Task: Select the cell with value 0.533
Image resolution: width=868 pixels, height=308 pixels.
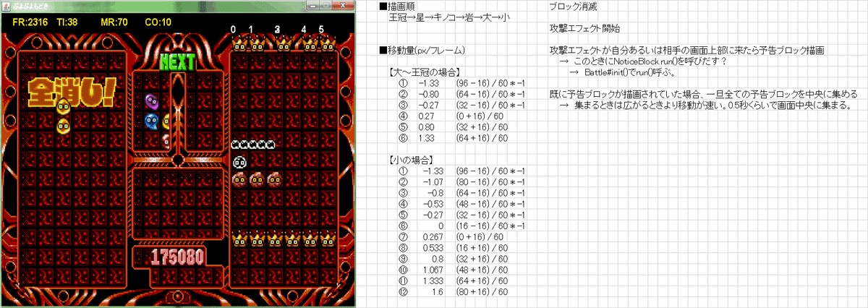Action: [433, 247]
